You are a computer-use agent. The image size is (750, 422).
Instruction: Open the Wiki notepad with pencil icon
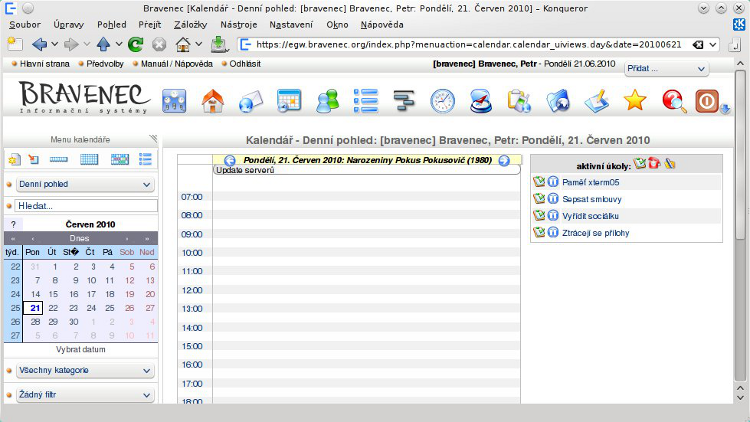click(x=596, y=101)
